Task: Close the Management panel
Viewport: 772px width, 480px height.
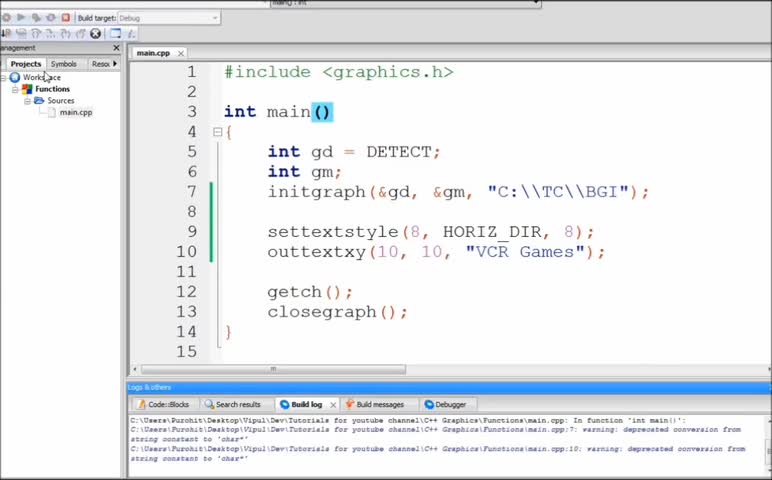Action: pyautogui.click(x=116, y=48)
